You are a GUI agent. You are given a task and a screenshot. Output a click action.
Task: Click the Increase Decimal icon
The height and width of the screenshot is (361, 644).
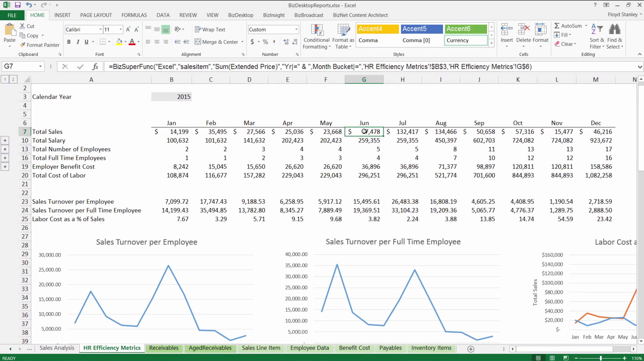click(x=286, y=42)
